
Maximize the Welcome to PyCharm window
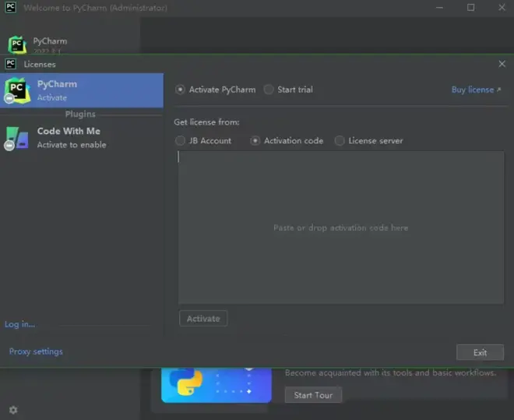point(470,8)
